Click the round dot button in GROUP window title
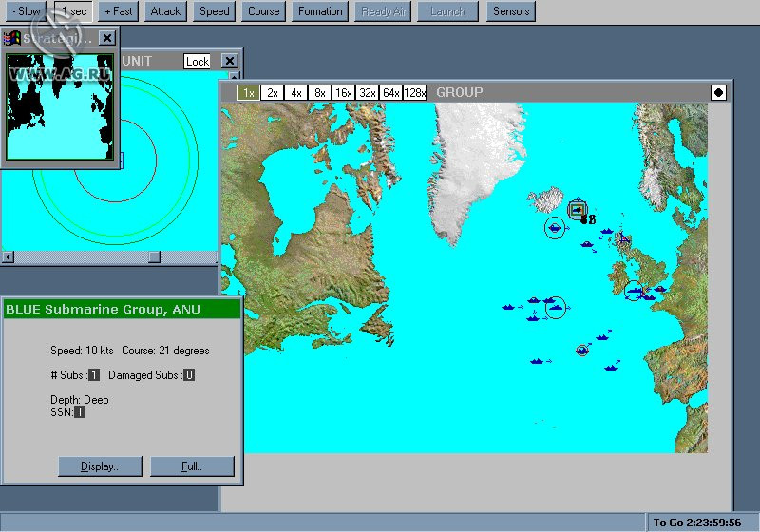 click(718, 92)
